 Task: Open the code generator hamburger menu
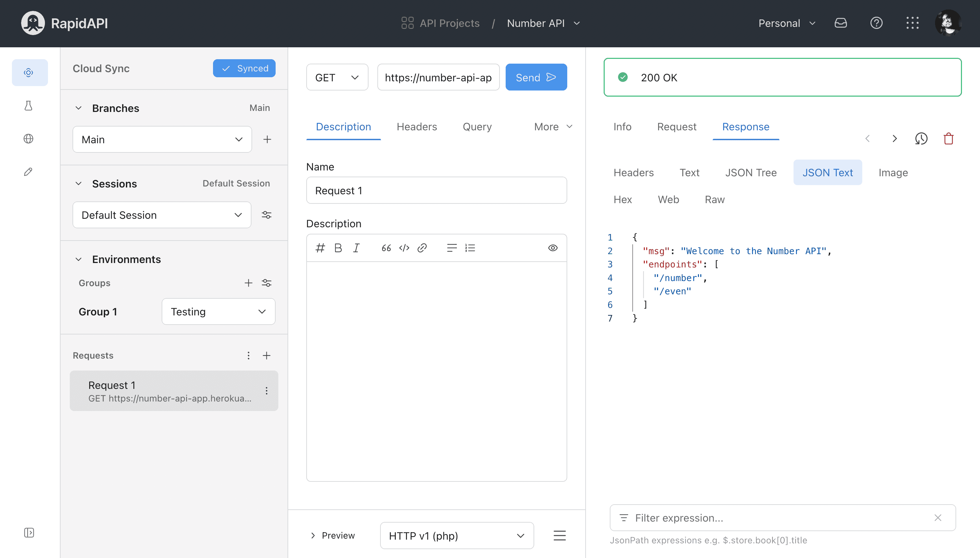tap(559, 536)
